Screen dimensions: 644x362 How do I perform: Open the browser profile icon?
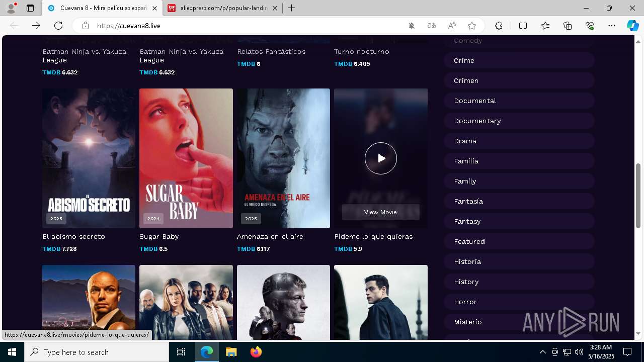pos(11,8)
